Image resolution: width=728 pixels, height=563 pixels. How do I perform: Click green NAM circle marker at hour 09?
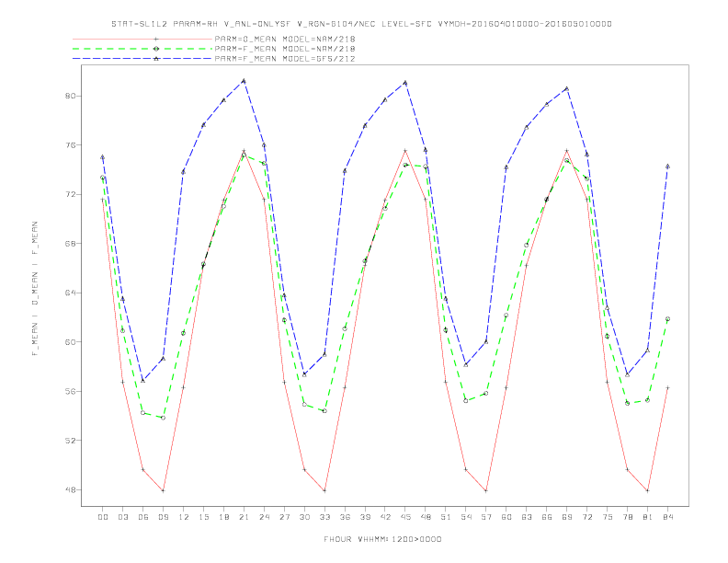tap(163, 418)
